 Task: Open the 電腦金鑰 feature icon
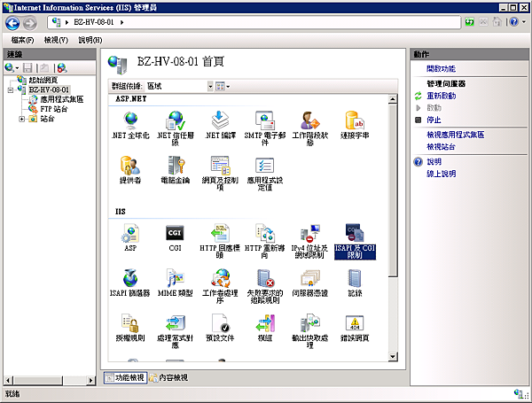[175, 169]
